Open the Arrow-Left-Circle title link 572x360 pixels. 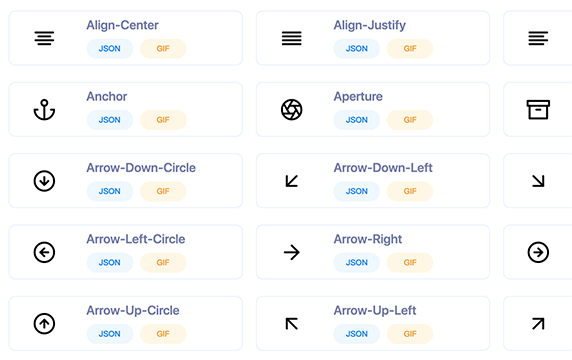(x=136, y=239)
